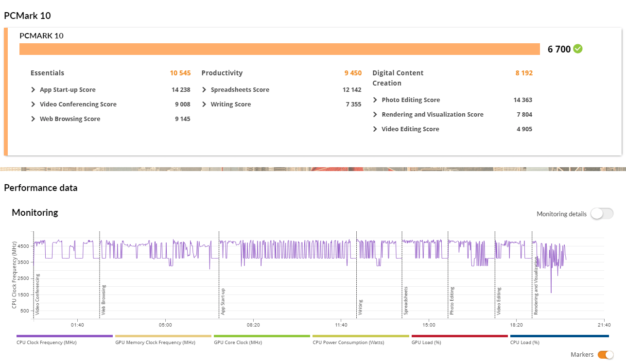626x364 pixels.
Task: Toggle CPU Load legend swatch
Action: pyautogui.click(x=559, y=336)
